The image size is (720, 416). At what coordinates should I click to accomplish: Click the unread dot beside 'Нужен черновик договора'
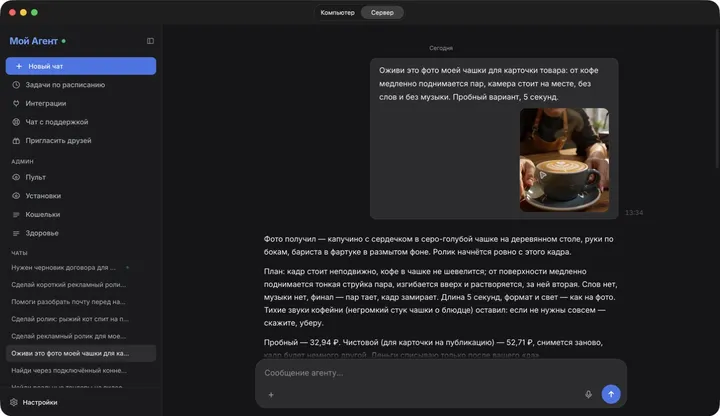click(x=127, y=267)
